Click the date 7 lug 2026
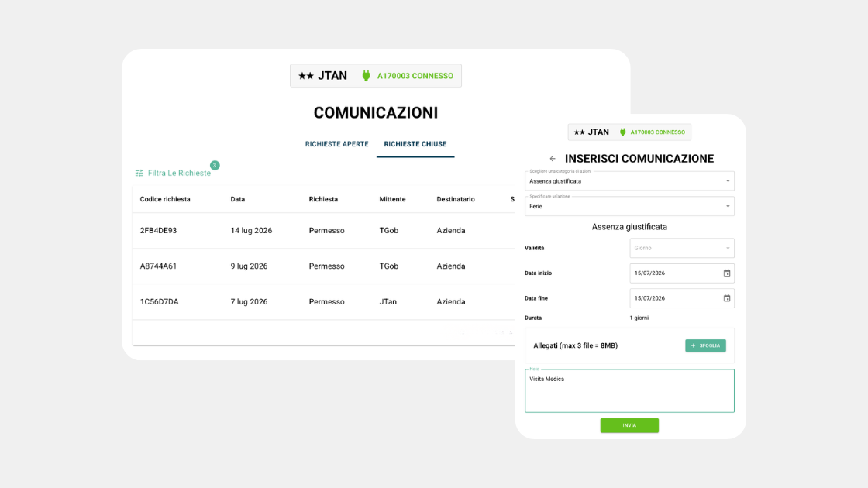Viewport: 868px width, 488px height. click(x=249, y=302)
